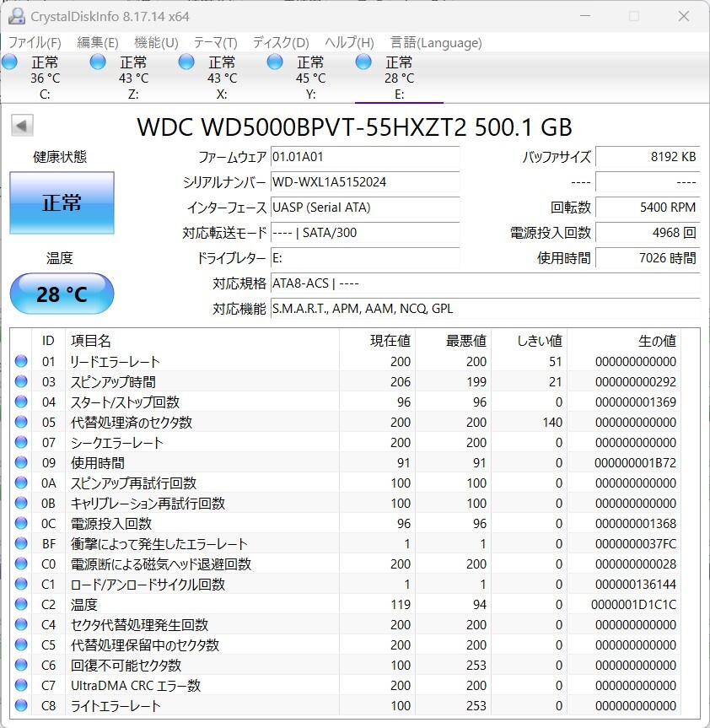Image resolution: width=710 pixels, height=728 pixels.
Task: Open the 機能(U) menu
Action: [156, 43]
